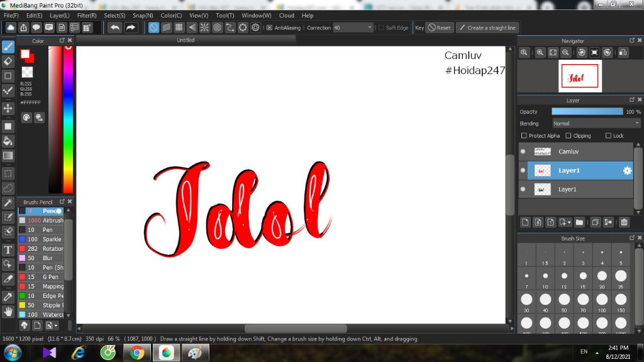Select the Lasso tool

coord(8,188)
